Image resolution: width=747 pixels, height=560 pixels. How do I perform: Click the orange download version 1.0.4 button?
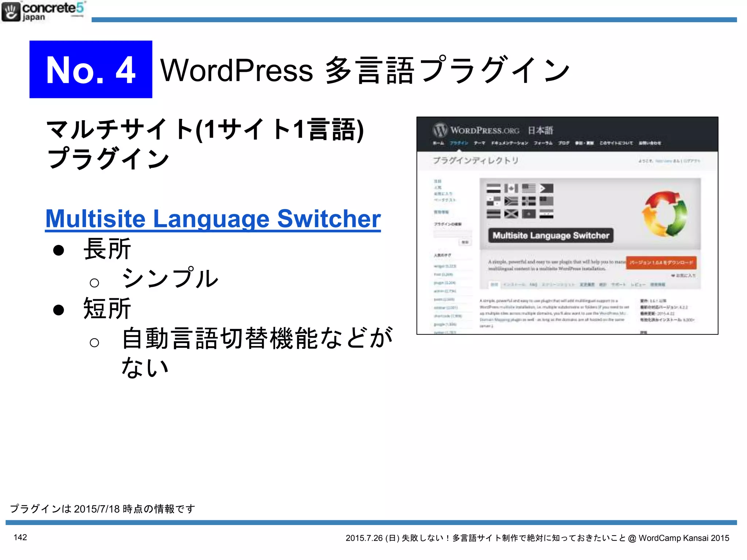pyautogui.click(x=661, y=262)
